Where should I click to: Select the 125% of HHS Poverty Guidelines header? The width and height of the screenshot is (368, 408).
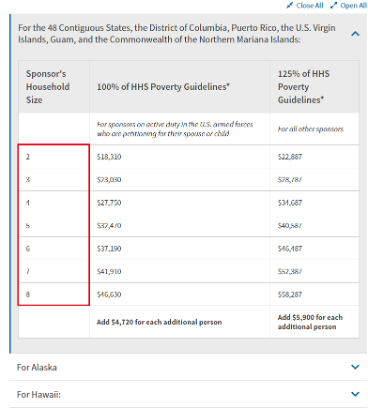pos(304,87)
